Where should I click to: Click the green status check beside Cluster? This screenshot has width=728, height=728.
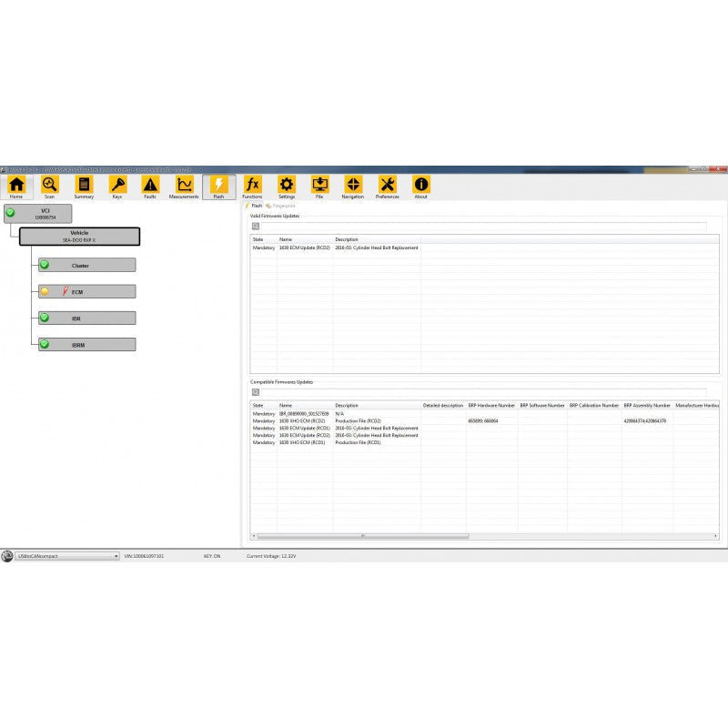pos(45,265)
